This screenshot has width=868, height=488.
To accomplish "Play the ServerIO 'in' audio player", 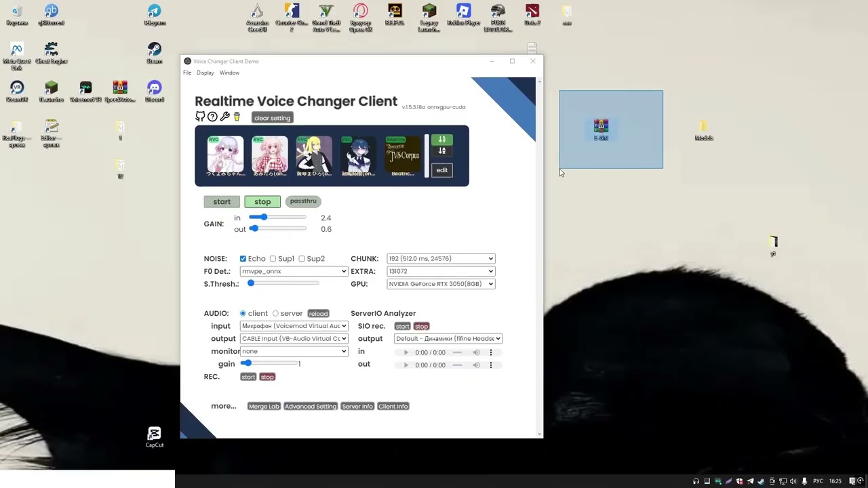I will click(x=406, y=352).
